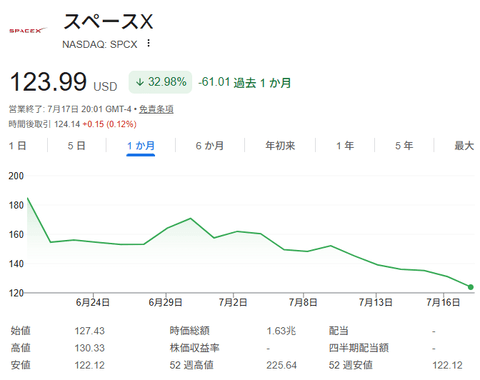This screenshot has height=380, width=480.
Task: Click the 四半期配当額 label
Action: pyautogui.click(x=359, y=348)
